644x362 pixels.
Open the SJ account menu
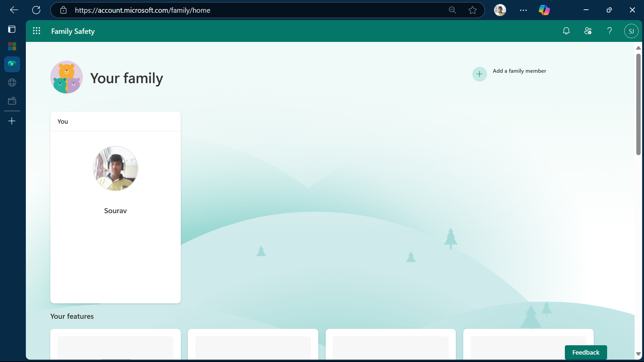[631, 31]
